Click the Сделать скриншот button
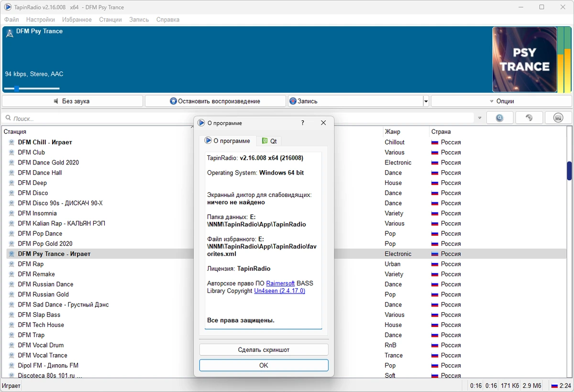The width and height of the screenshot is (574, 392). pos(264,350)
